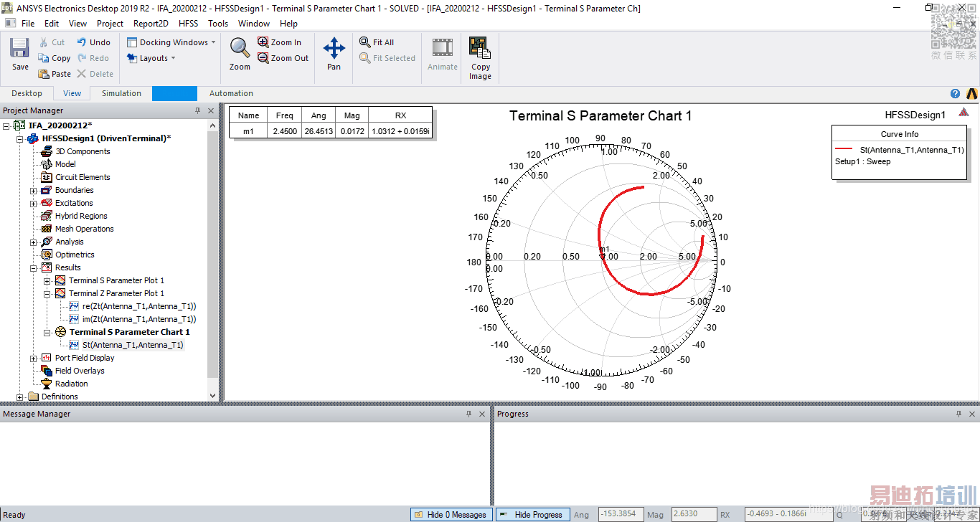Viewport: 980px width, 522px height.
Task: Click the Zoom Out icon
Action: 263,58
